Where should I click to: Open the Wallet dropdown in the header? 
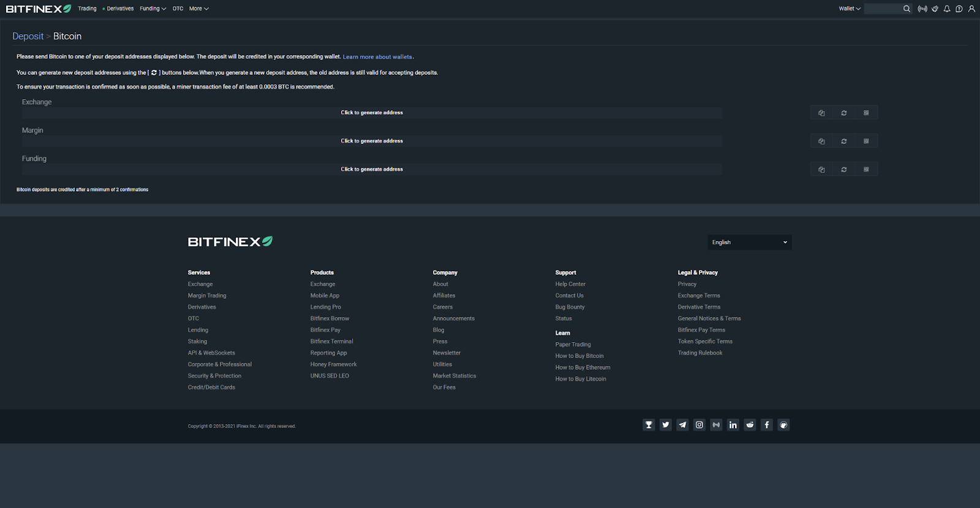point(850,9)
